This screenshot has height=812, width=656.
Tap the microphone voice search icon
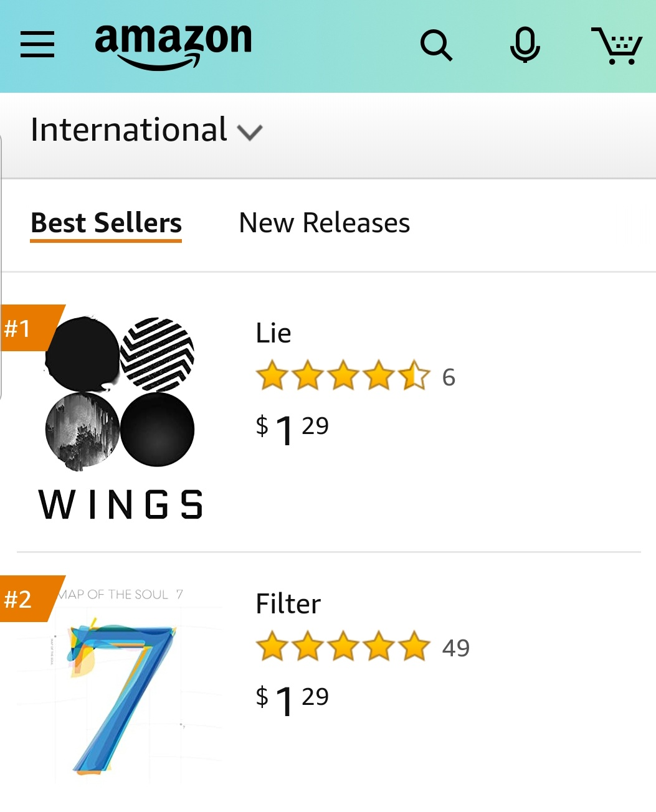[x=525, y=45]
